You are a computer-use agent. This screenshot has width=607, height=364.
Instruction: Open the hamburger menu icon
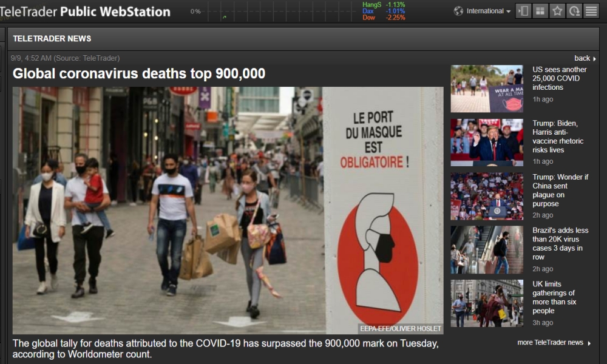tap(591, 11)
